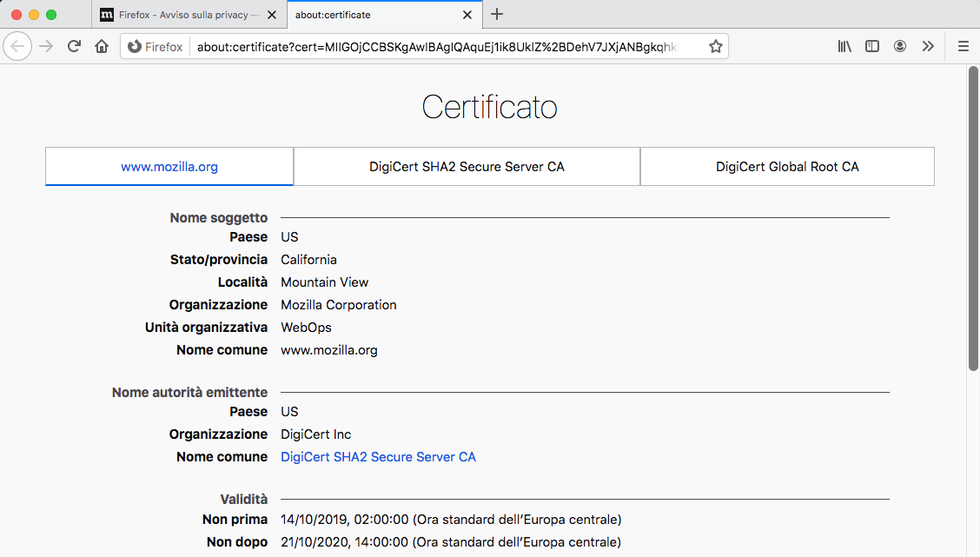
Task: Select the California value
Action: 308,260
